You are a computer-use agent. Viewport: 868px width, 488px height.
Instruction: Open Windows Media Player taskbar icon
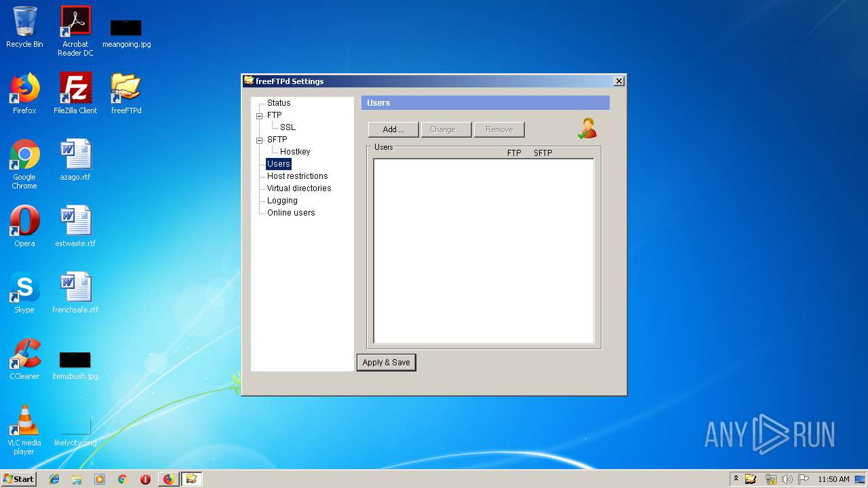pos(100,479)
